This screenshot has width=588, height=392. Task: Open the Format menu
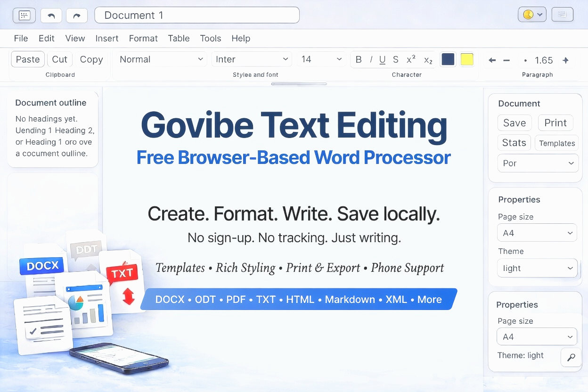click(143, 39)
